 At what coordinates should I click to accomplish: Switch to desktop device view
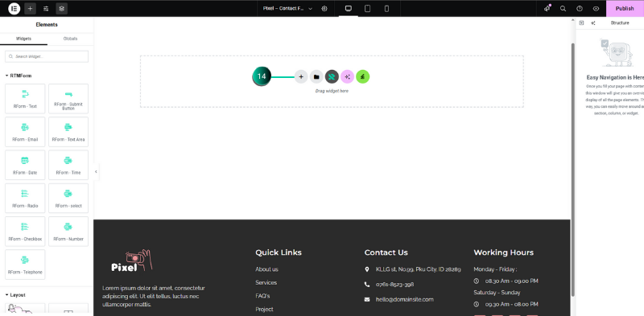(x=349, y=8)
